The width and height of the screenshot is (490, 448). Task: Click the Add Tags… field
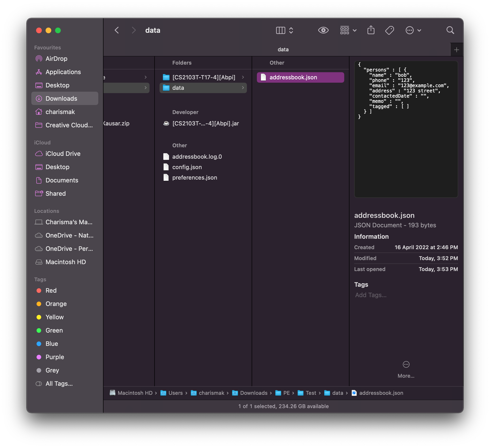click(371, 295)
